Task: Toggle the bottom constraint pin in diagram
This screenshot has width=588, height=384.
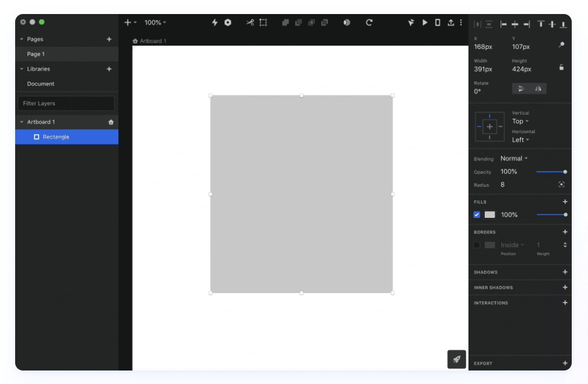Action: coord(489,138)
